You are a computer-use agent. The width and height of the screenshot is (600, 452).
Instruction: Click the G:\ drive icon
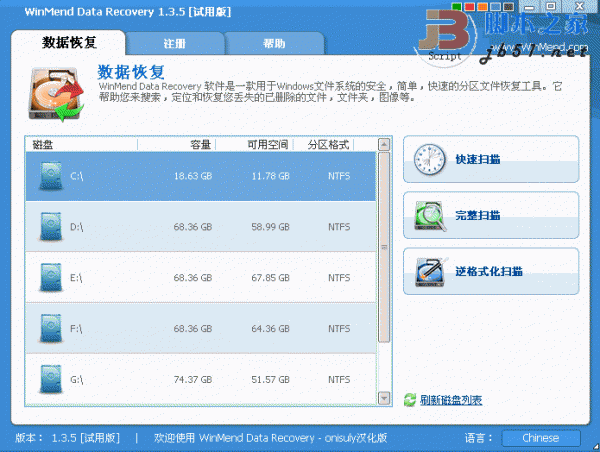pyautogui.click(x=51, y=380)
